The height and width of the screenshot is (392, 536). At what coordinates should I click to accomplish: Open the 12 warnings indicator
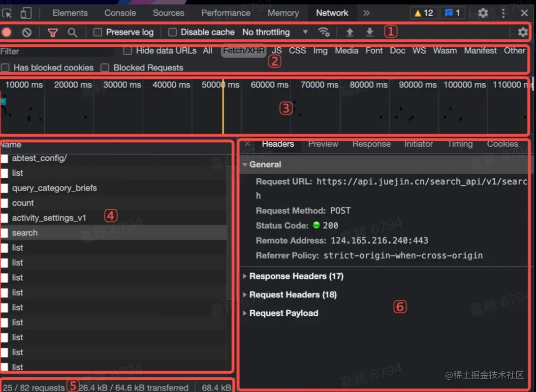[x=424, y=13]
